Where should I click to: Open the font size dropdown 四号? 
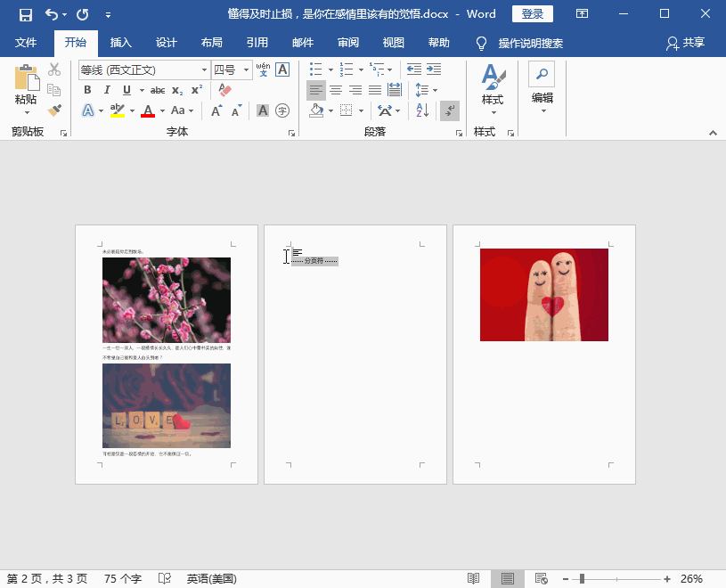point(247,69)
